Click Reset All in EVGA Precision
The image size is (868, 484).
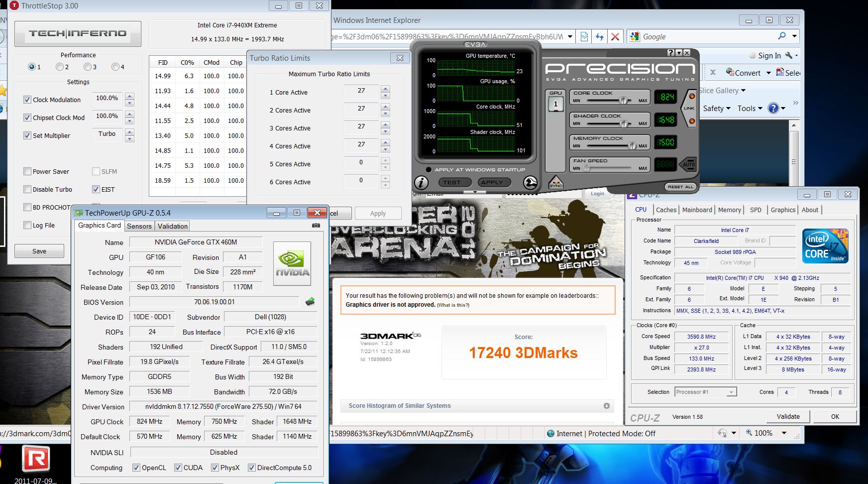[x=680, y=187]
